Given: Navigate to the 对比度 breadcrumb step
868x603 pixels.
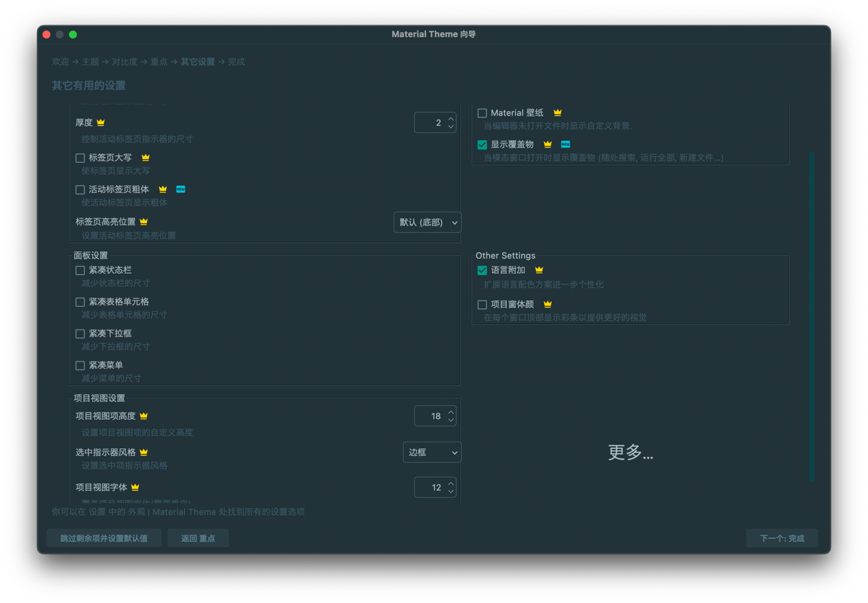Looking at the screenshot, I should point(124,61).
